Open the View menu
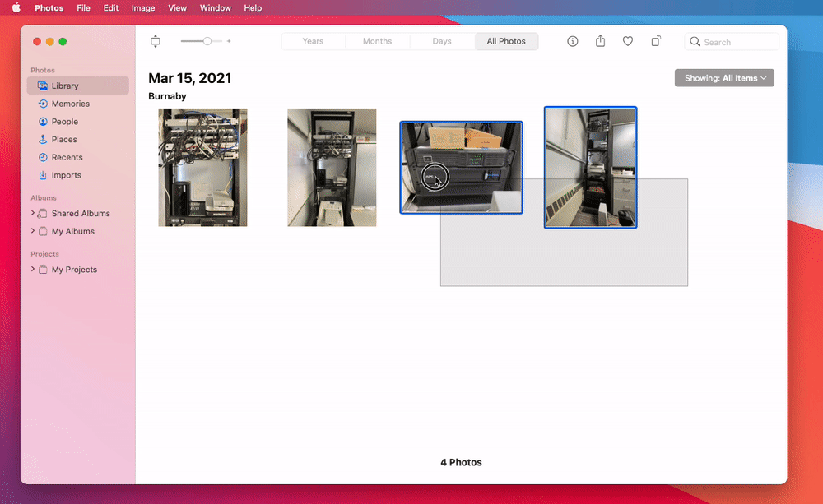 [x=178, y=8]
